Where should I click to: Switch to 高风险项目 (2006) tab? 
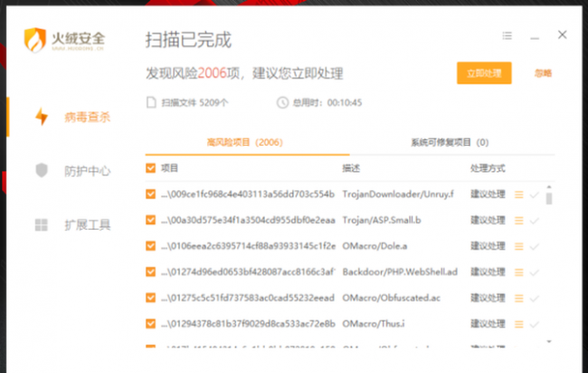tap(245, 142)
